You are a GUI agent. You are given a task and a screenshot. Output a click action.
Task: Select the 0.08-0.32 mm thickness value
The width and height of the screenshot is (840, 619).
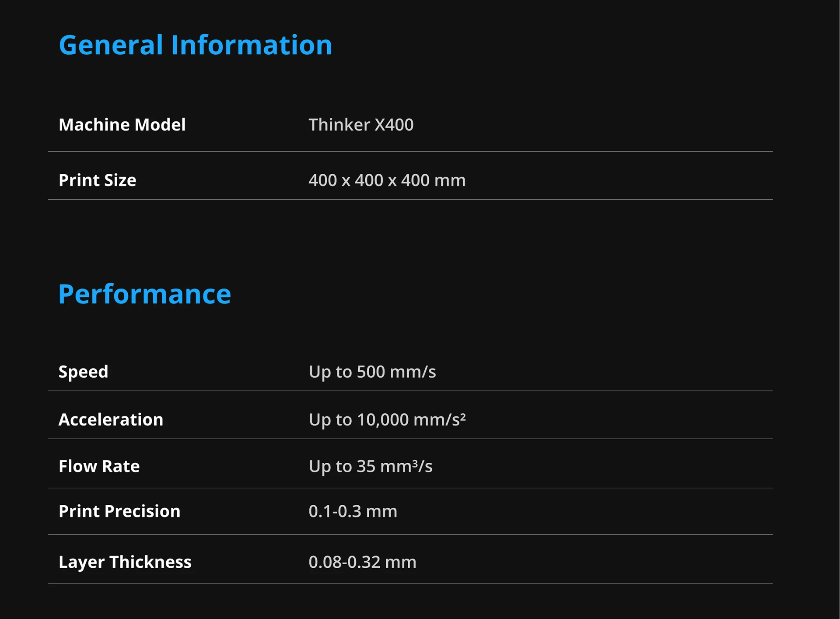[x=362, y=562]
